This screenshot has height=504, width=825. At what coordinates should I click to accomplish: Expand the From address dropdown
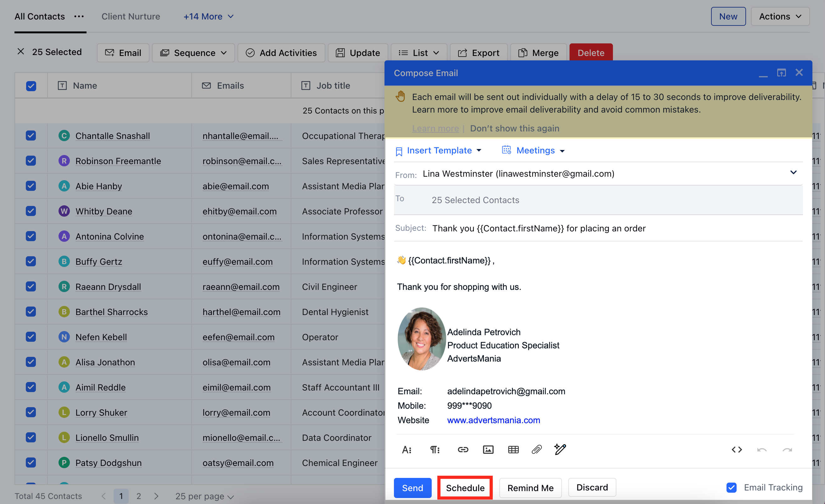click(794, 173)
